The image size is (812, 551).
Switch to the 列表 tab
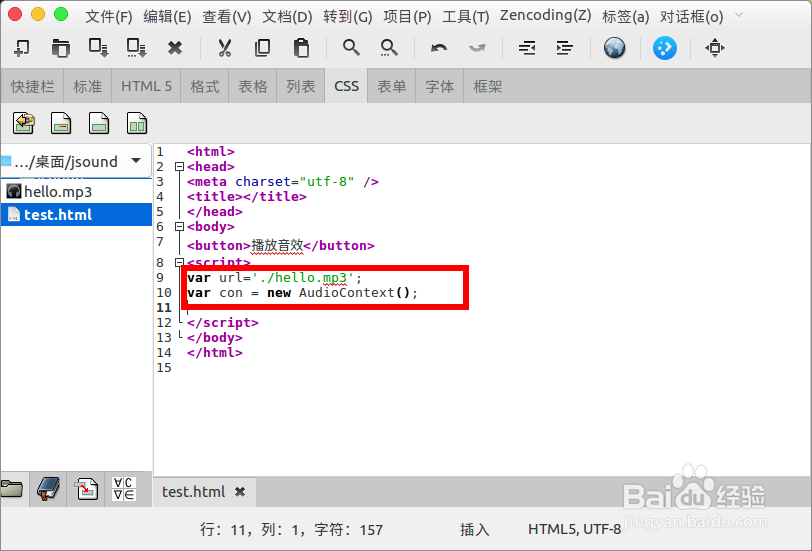pos(301,86)
